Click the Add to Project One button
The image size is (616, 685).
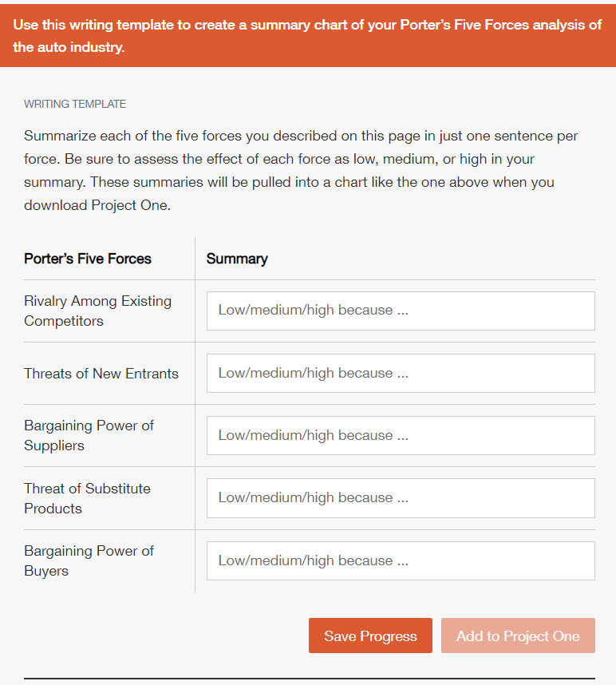tap(518, 636)
